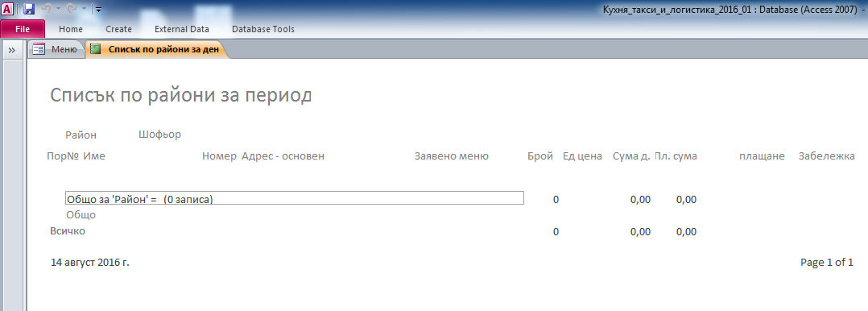
Task: Open the File tab
Action: tap(23, 29)
